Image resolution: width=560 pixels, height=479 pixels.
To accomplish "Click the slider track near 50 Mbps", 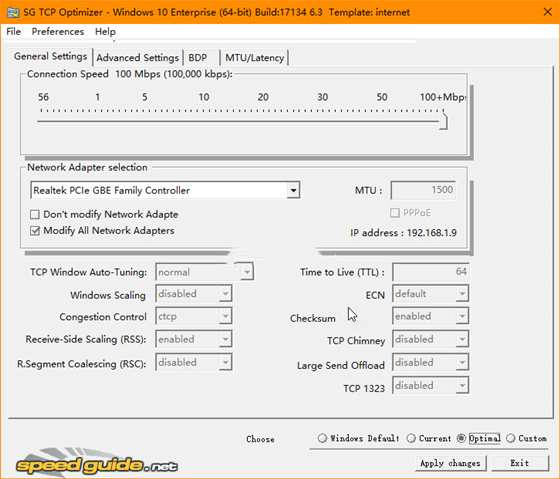I will [x=382, y=121].
